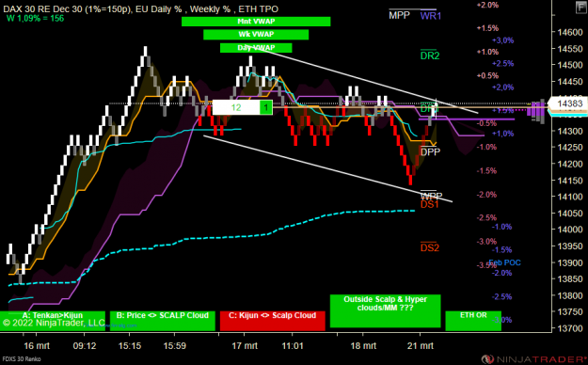Click the 14500 price axis label

570,65
